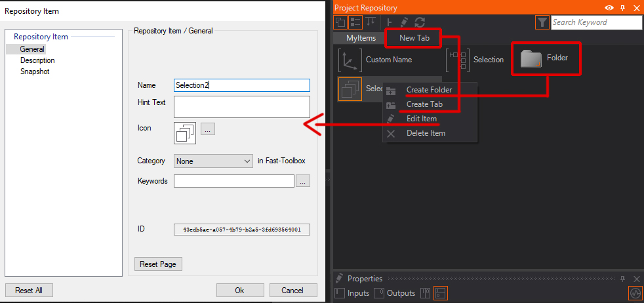Image resolution: width=644 pixels, height=303 pixels.
Task: Click the refresh icon in repository toolbar
Action: [x=420, y=22]
